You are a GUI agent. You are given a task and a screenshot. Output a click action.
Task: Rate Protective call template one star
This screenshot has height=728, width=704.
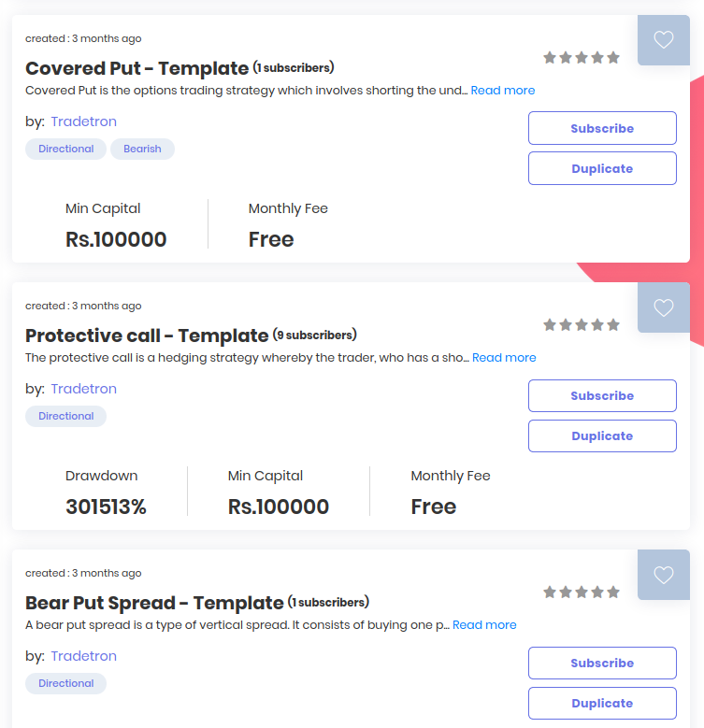coord(550,325)
